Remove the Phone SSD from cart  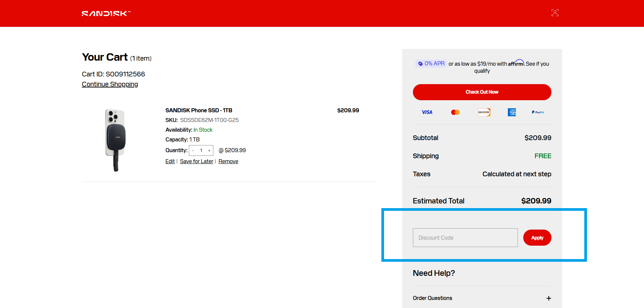coord(228,162)
